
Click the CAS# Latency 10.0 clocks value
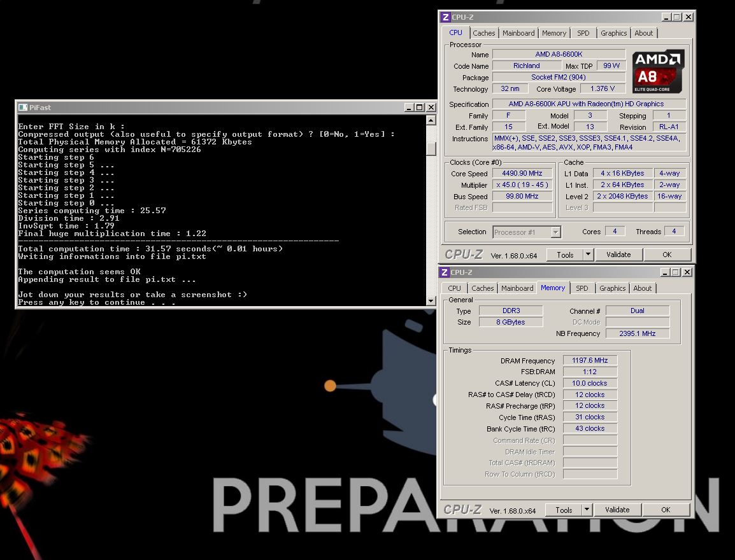(590, 383)
